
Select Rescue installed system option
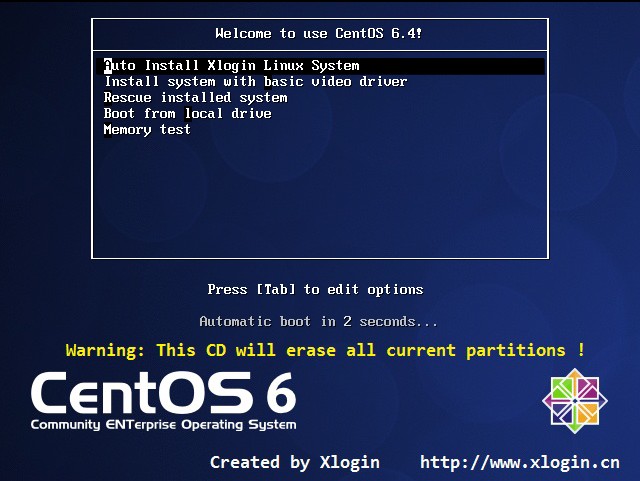196,98
